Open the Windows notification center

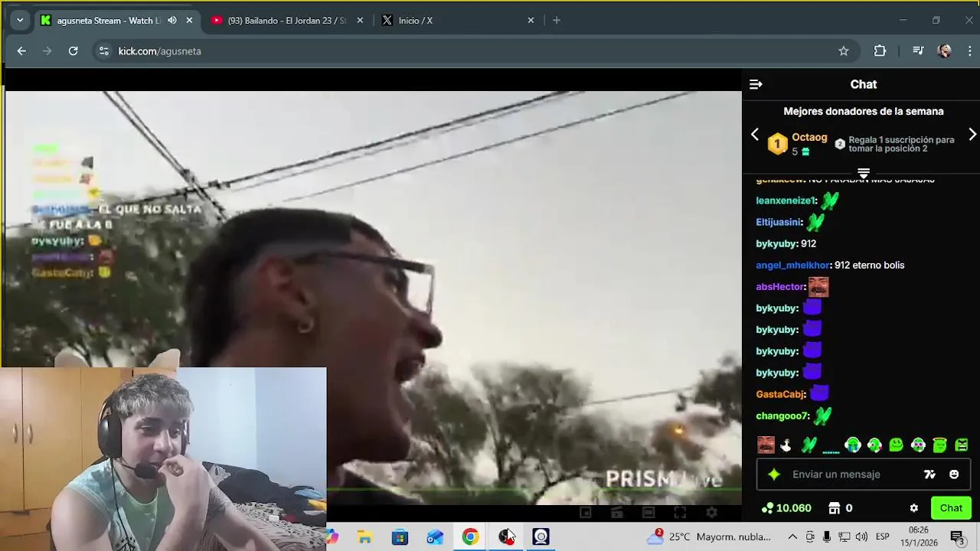click(x=957, y=537)
